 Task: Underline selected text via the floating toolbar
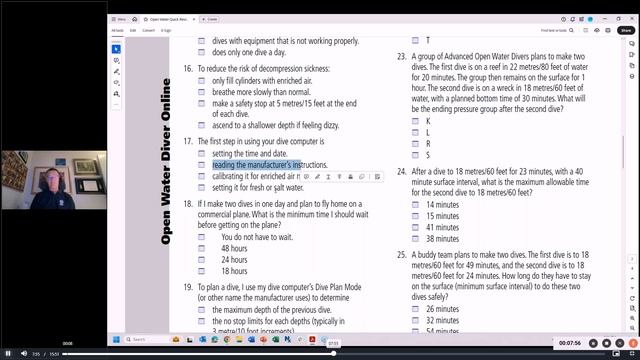click(328, 177)
